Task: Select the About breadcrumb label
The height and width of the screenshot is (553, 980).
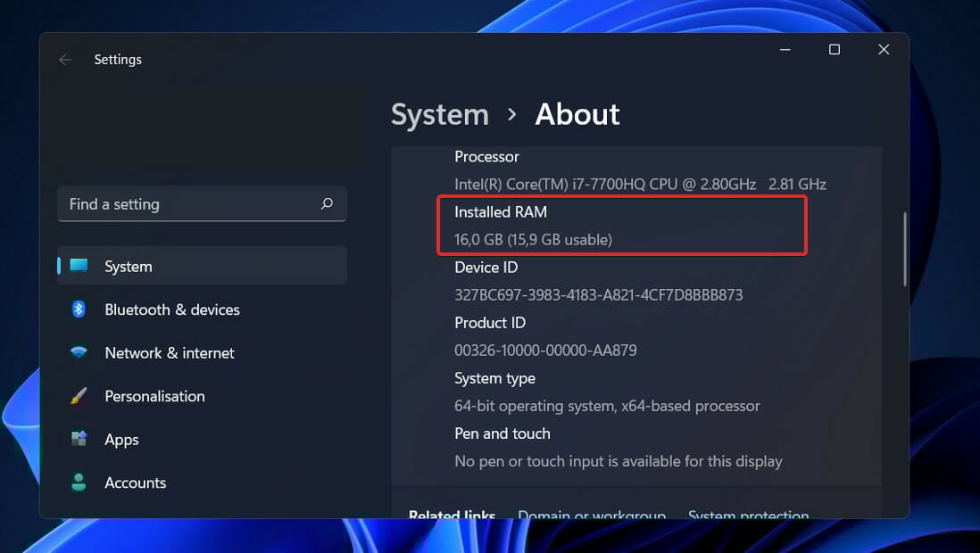Action: 577,114
